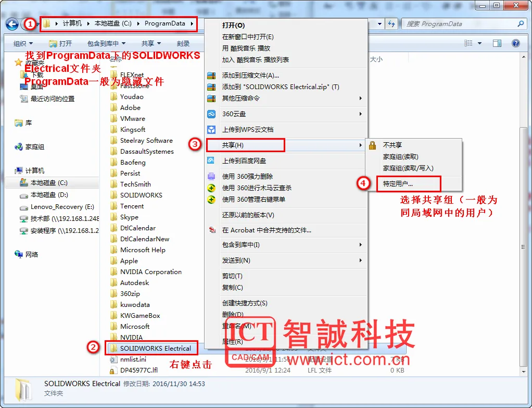
Task: Open the view options dropdown arrow
Action: pos(479,43)
